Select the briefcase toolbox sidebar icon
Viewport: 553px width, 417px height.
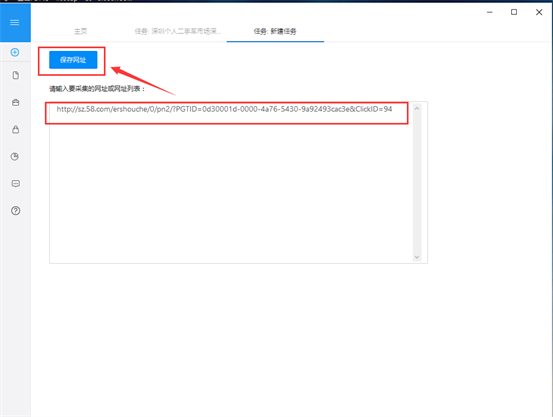coord(16,102)
